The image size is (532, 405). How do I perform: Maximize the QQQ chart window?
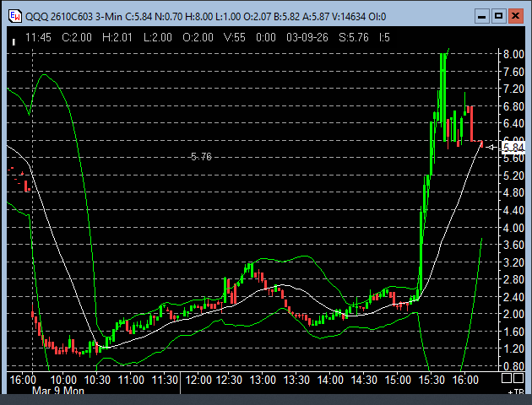click(498, 15)
